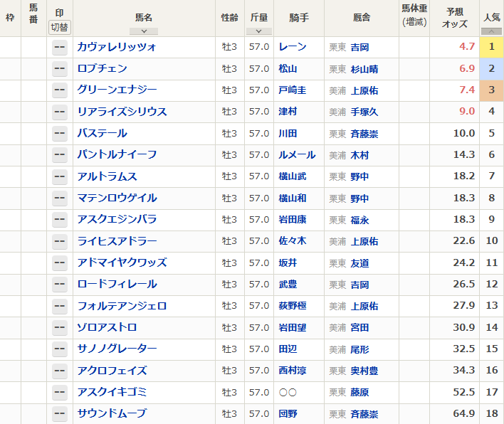Set the mark selector for ゾロアストロ
Image resolution: width=504 pixels, height=424 pixels.
pos(60,328)
